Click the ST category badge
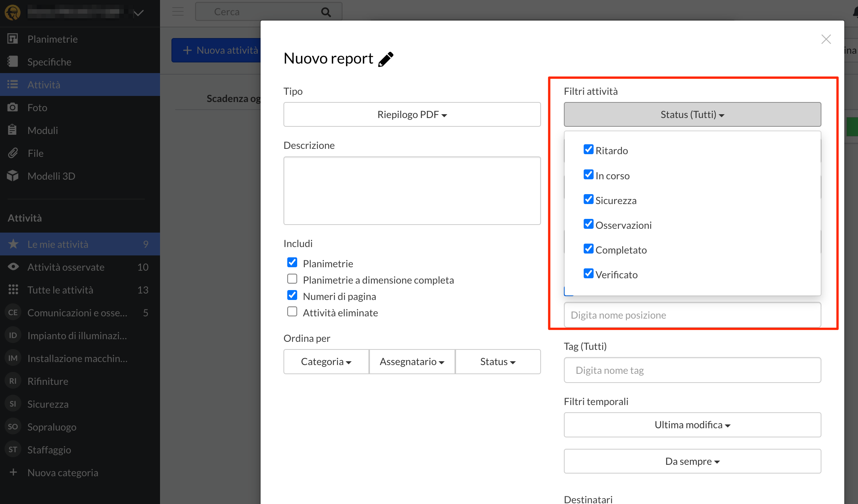Screen dimensions: 858x504 pyautogui.click(x=13, y=450)
